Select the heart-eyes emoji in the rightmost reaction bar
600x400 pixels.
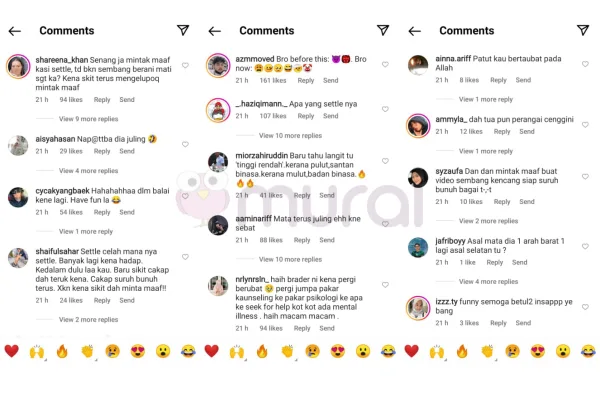pos(538,351)
